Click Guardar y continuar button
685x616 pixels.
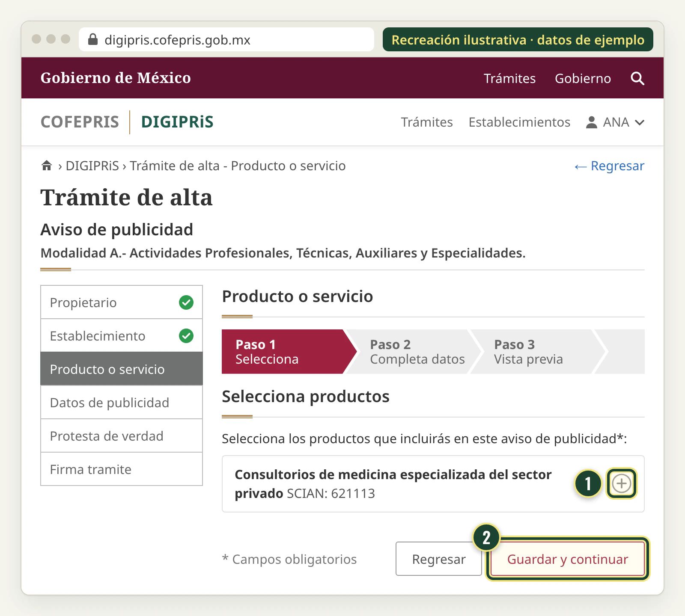click(568, 559)
